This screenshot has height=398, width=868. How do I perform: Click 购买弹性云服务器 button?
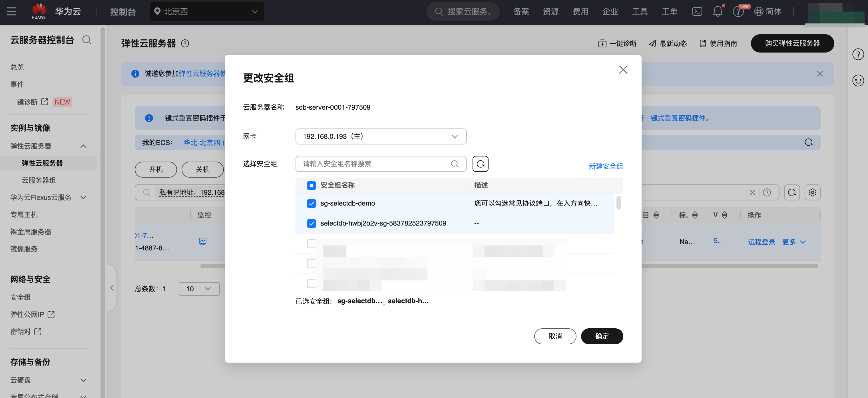pyautogui.click(x=792, y=43)
